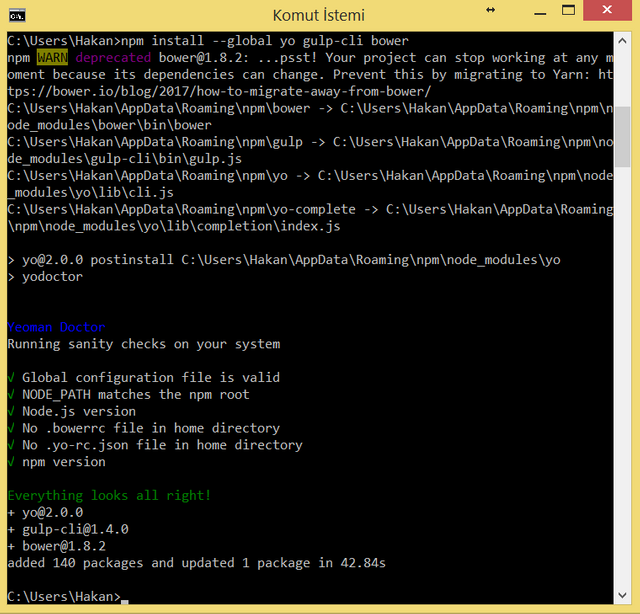
Task: Click the yellow WARN label
Action: pyautogui.click(x=52, y=58)
